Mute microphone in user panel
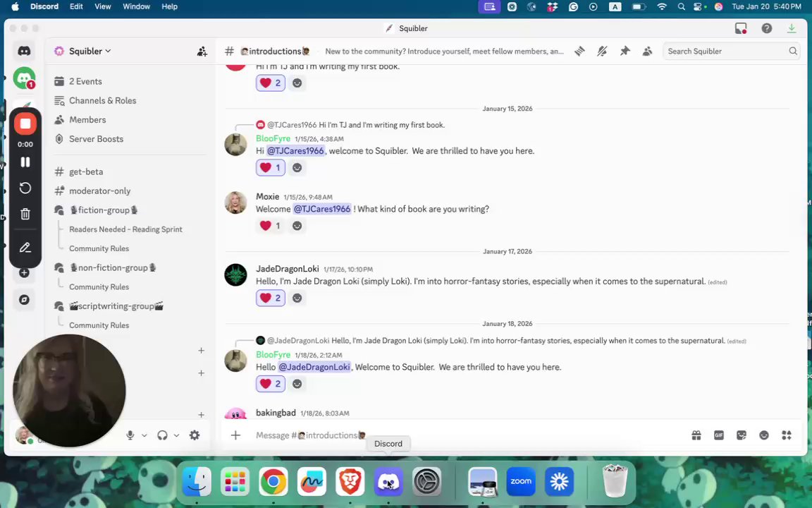812x508 pixels. (x=130, y=435)
